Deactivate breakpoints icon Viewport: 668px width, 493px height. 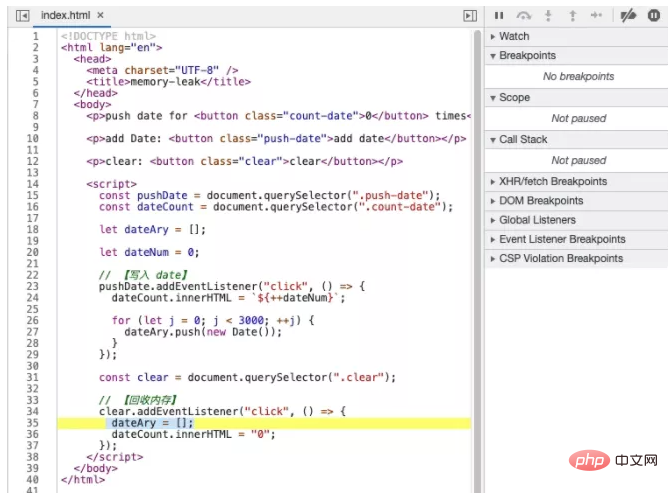tap(628, 16)
